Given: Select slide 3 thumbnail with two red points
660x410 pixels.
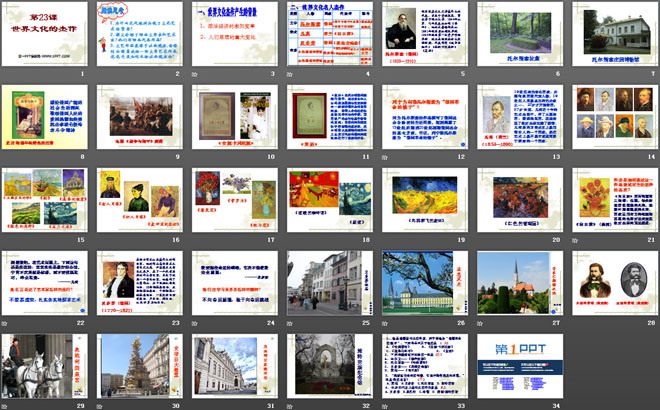Looking at the screenshot, I should pos(235,34).
